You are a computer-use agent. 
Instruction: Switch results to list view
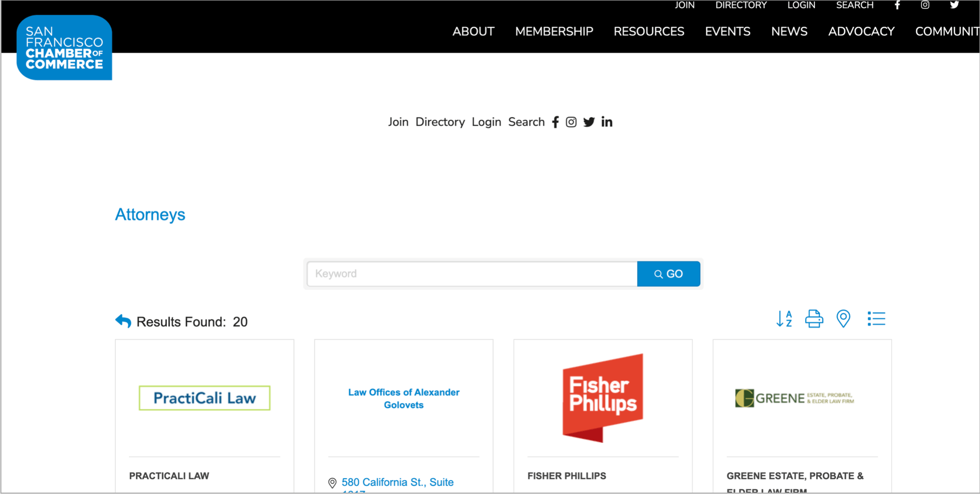876,319
